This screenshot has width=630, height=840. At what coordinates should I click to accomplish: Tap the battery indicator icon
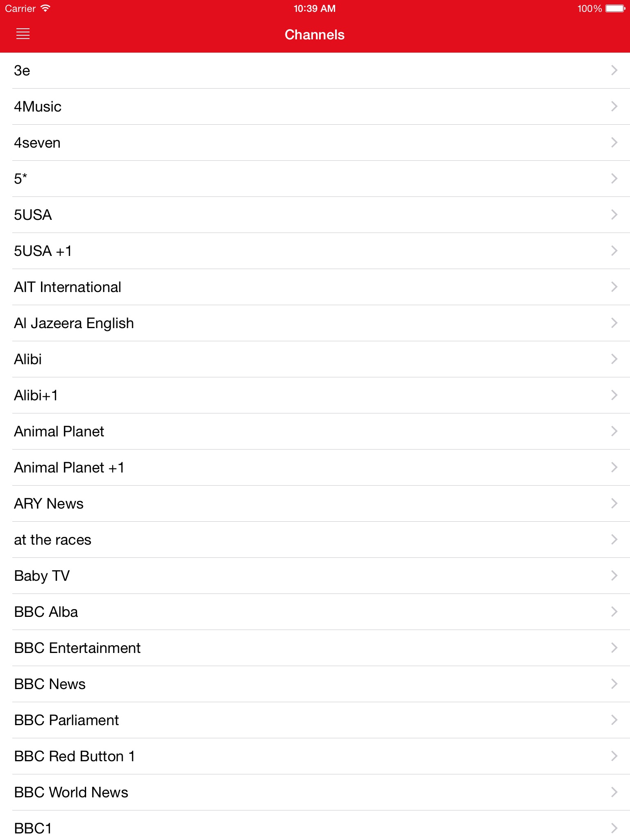[615, 8]
